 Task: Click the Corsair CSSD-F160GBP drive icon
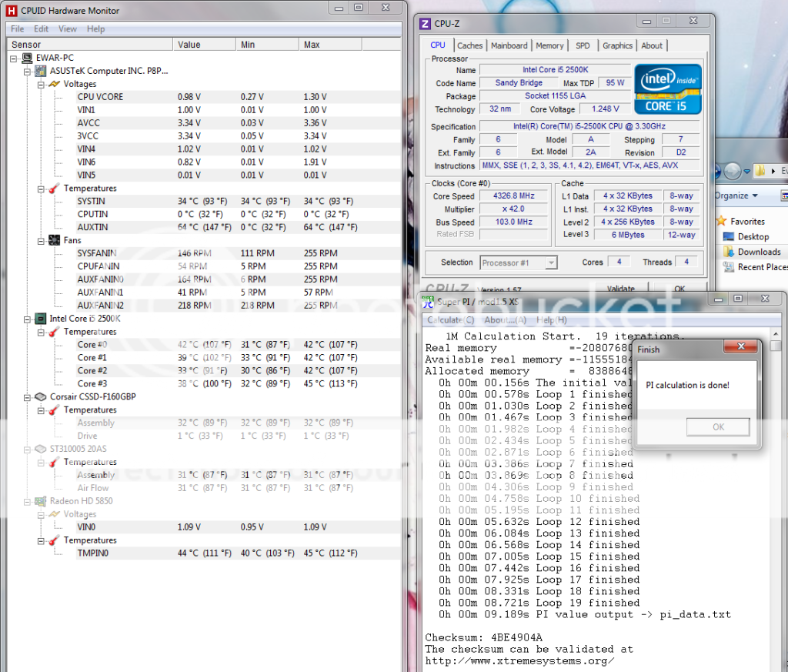[x=40, y=397]
